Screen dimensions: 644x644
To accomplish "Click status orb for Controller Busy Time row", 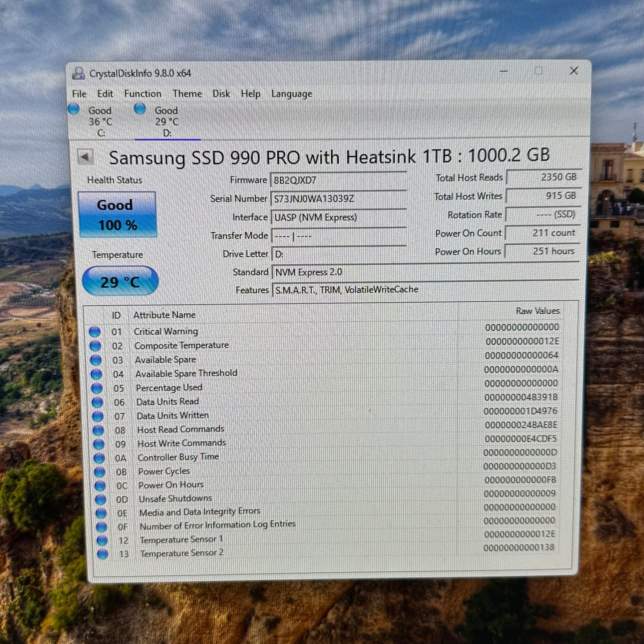I will tap(99, 458).
